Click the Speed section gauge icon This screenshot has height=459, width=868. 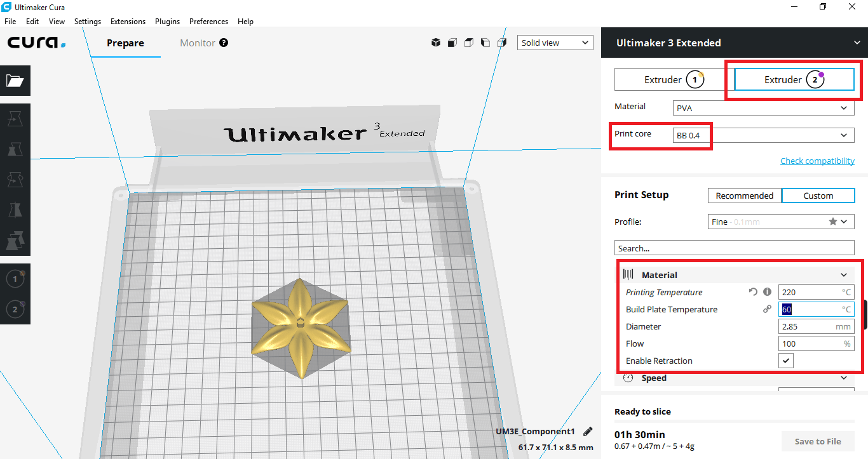pos(628,378)
